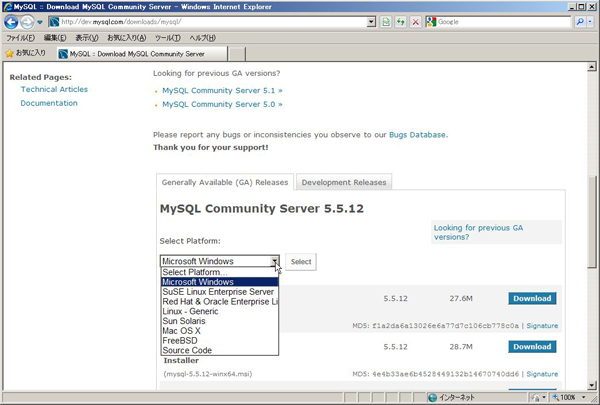Open the search provider dropdown arrow
Image resolution: width=600 pixels, height=405 pixels.
590,22
